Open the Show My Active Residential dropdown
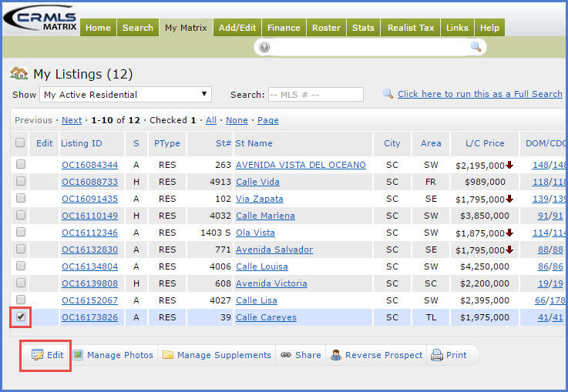568x392 pixels. click(126, 95)
